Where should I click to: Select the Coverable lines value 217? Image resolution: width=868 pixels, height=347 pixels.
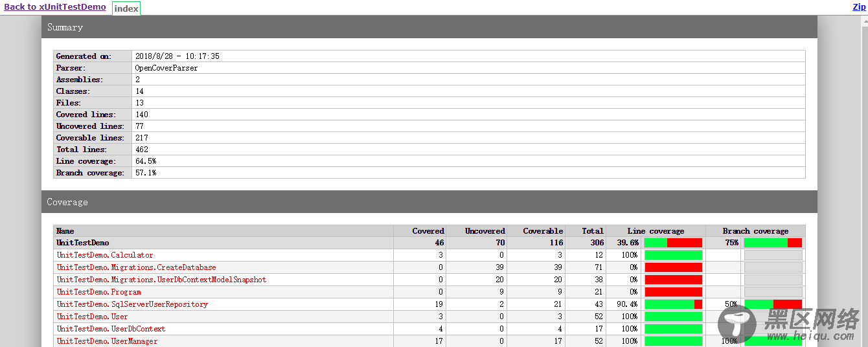141,138
